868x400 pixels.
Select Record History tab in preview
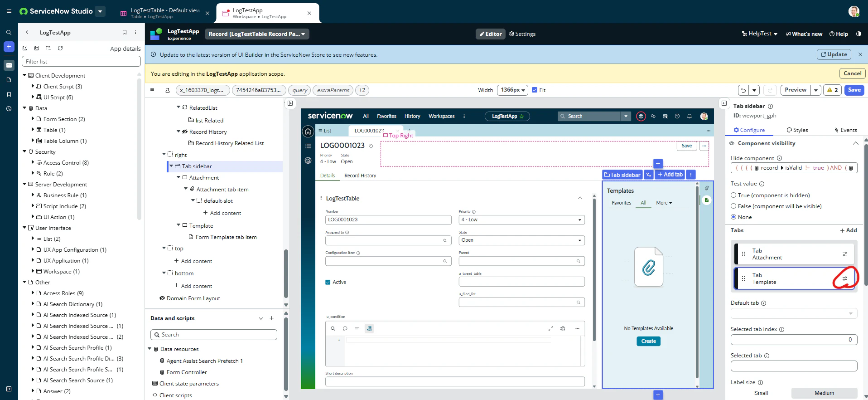click(360, 176)
